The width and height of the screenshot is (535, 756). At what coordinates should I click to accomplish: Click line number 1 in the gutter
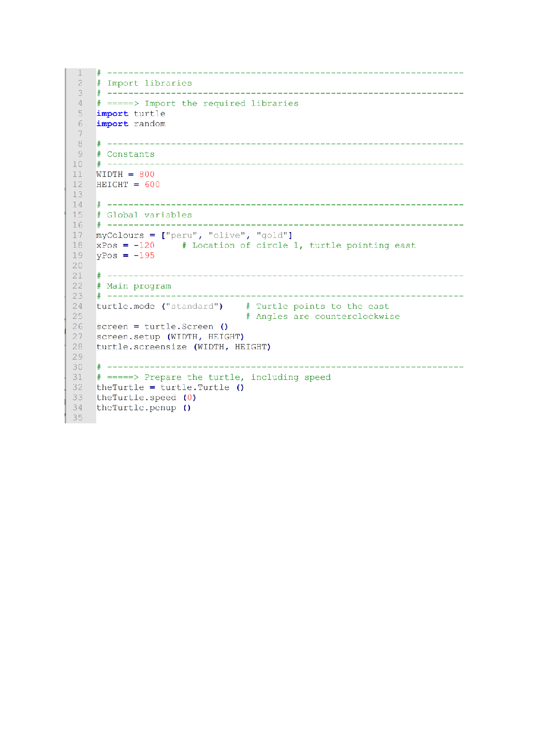(80, 73)
